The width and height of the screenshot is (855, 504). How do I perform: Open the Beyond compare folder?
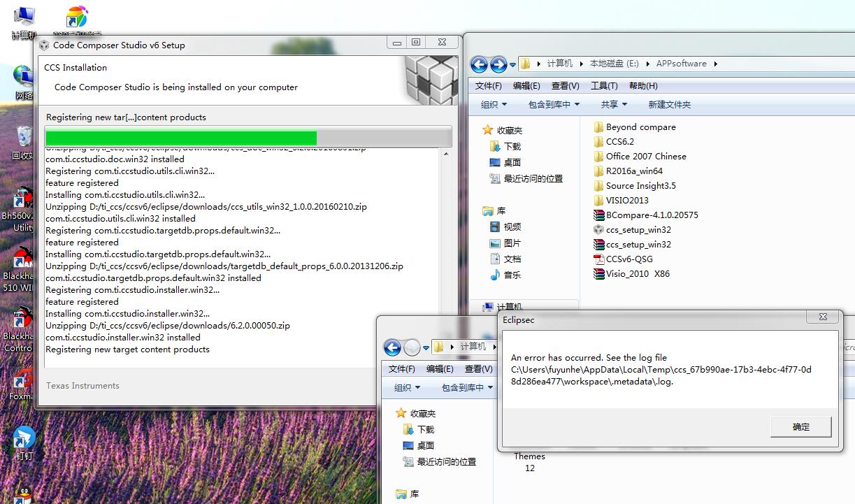tap(635, 127)
